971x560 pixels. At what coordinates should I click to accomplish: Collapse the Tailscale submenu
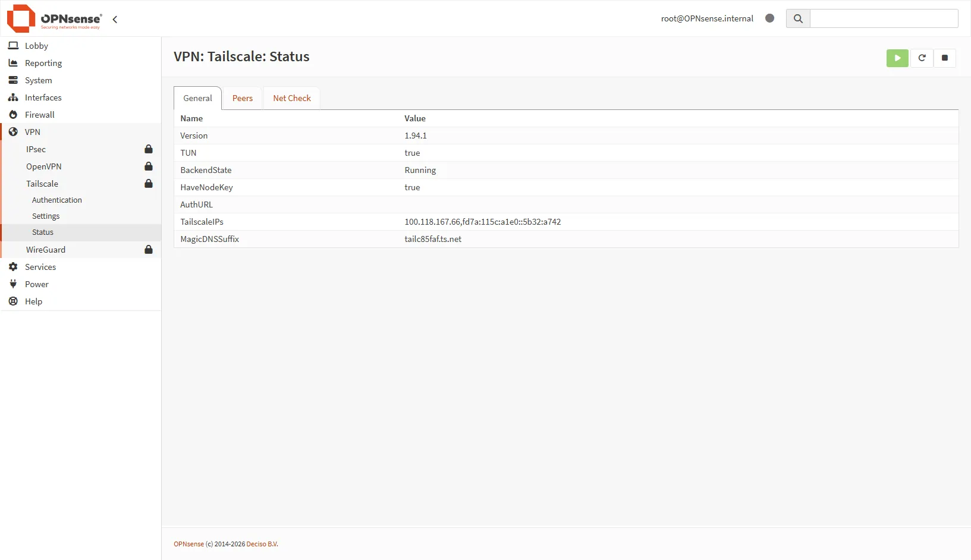42,184
